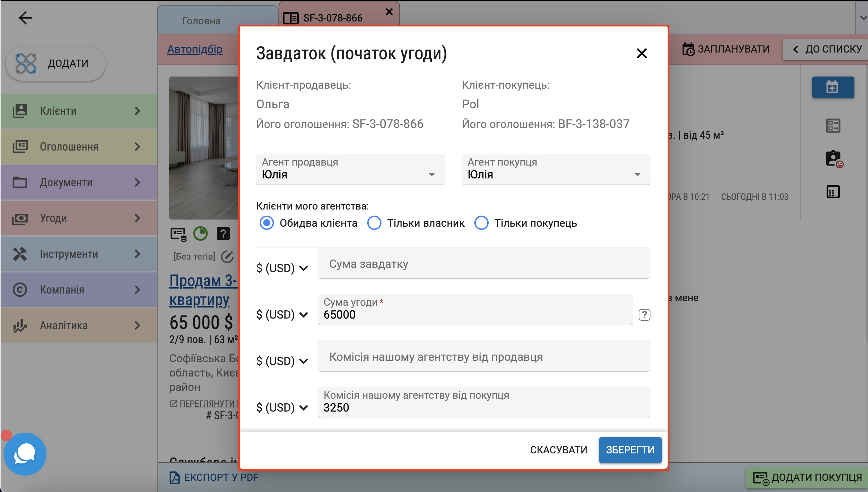The width and height of the screenshot is (868, 492).
Task: Click the listing payment card icon
Action: (x=179, y=234)
